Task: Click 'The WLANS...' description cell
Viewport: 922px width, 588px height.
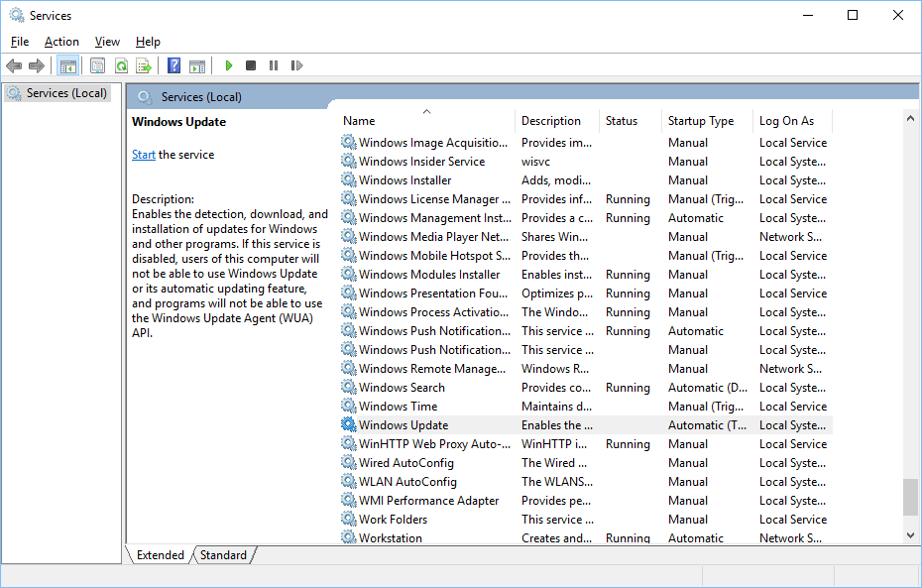Action: (x=557, y=482)
